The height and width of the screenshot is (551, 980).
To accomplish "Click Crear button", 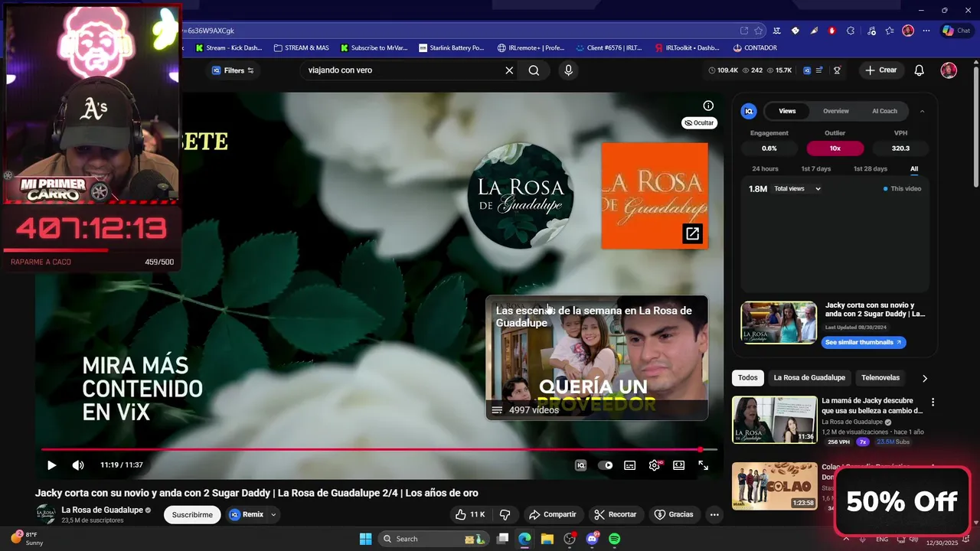I will (x=880, y=70).
